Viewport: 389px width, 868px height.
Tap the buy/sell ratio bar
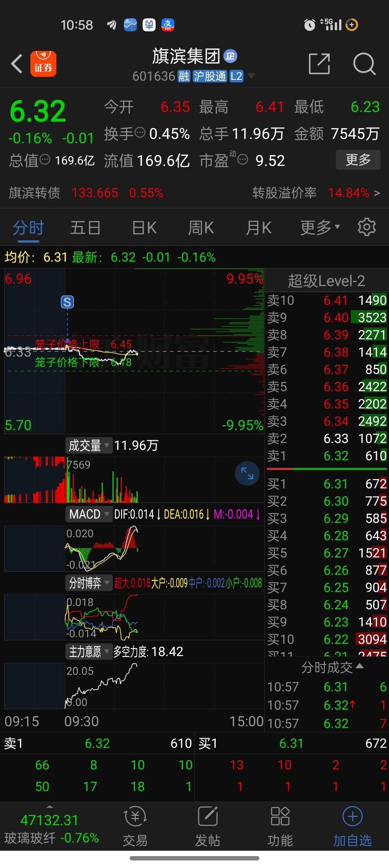pyautogui.click(x=327, y=469)
